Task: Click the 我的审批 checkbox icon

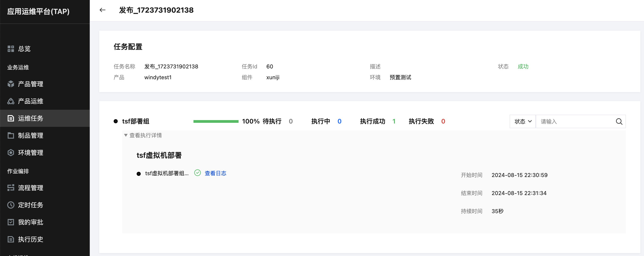Action: [x=11, y=222]
